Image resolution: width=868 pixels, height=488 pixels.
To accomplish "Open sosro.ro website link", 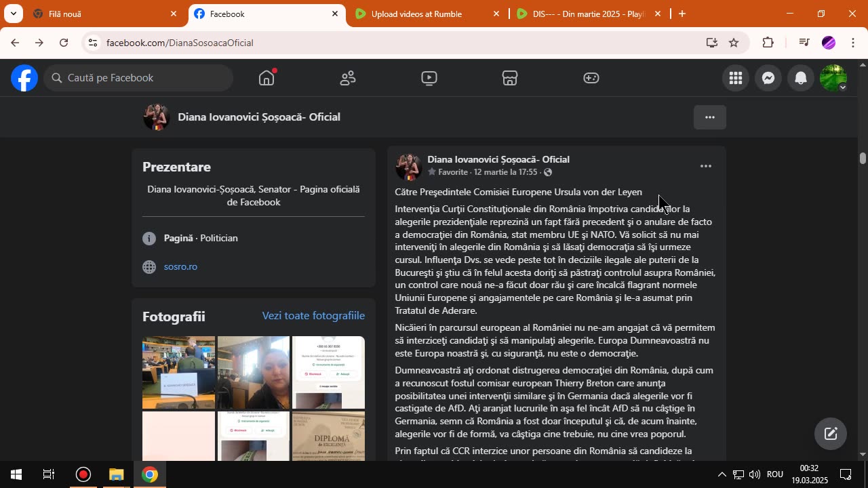I will pos(180,266).
